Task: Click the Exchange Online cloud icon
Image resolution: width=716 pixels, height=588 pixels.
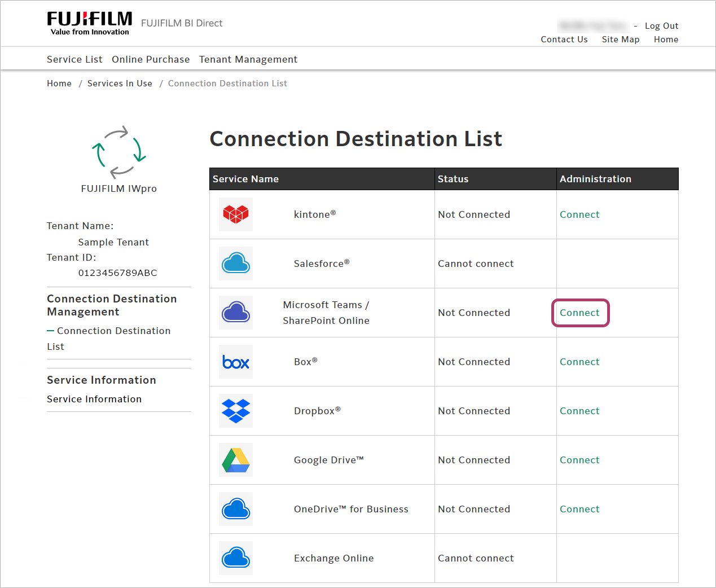Action: [236, 558]
